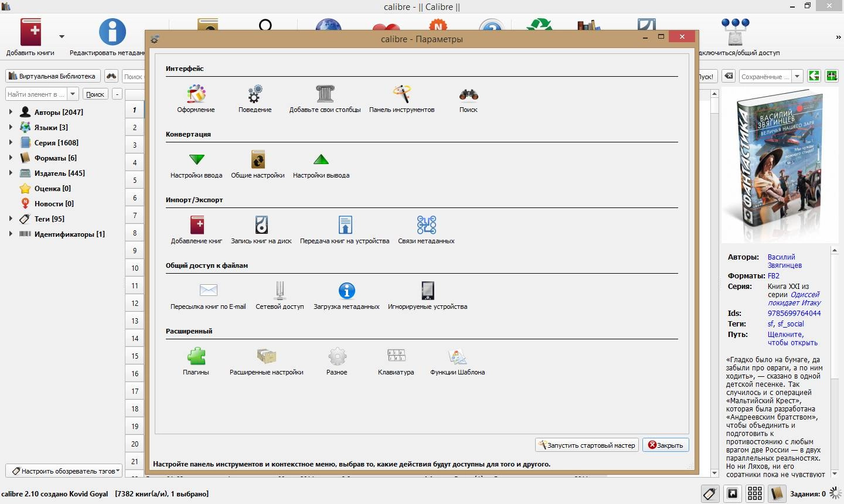Open Загрузка метаданных settings
Screen dimensions: 844x504
tap(346, 296)
